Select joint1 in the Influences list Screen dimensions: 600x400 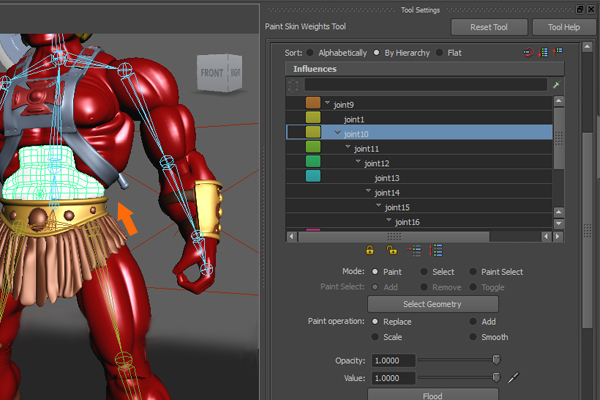pyautogui.click(x=354, y=118)
